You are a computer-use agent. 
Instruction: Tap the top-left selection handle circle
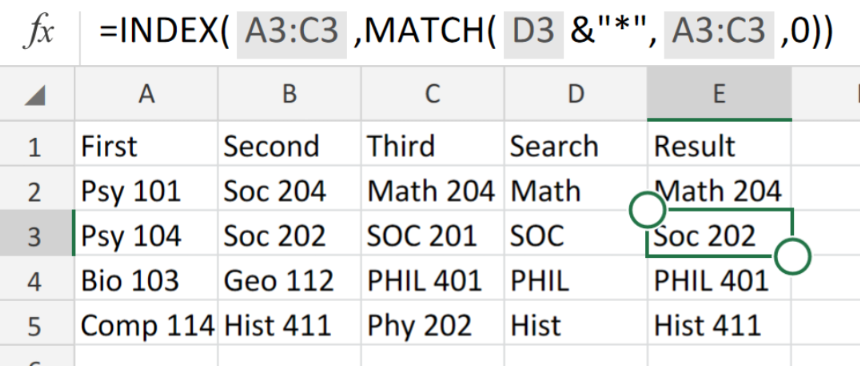pyautogui.click(x=648, y=209)
